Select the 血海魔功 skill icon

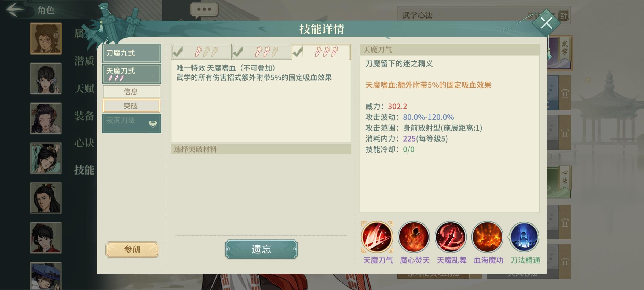point(487,237)
